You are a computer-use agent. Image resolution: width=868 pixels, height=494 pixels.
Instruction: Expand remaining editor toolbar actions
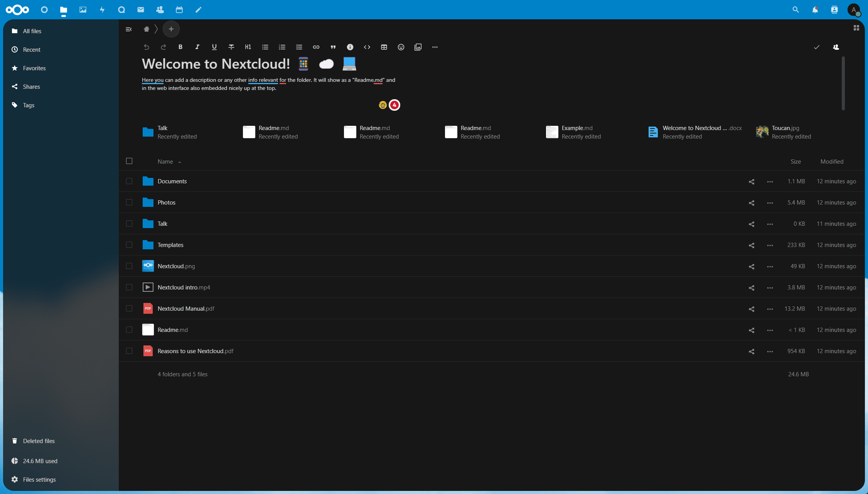click(x=435, y=47)
